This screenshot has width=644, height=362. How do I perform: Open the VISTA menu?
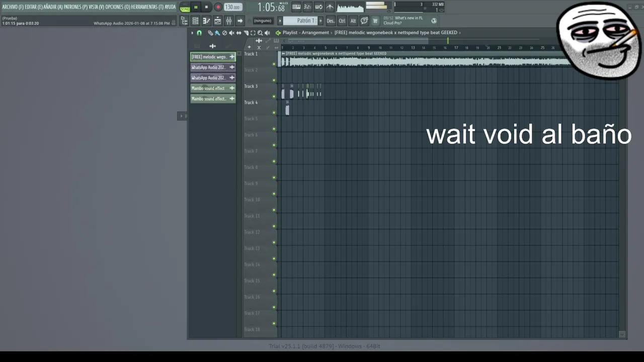coord(97,7)
